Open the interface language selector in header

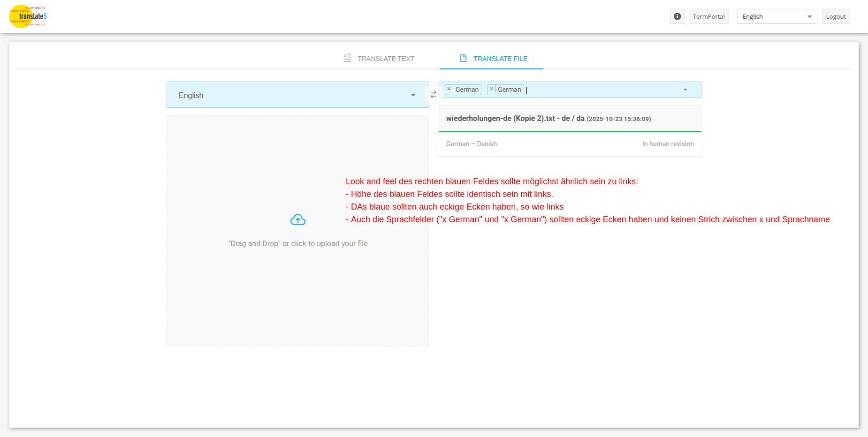click(x=777, y=16)
